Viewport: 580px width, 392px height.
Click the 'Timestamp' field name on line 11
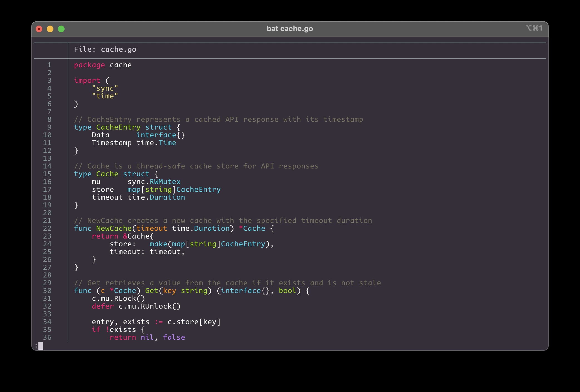coord(112,143)
